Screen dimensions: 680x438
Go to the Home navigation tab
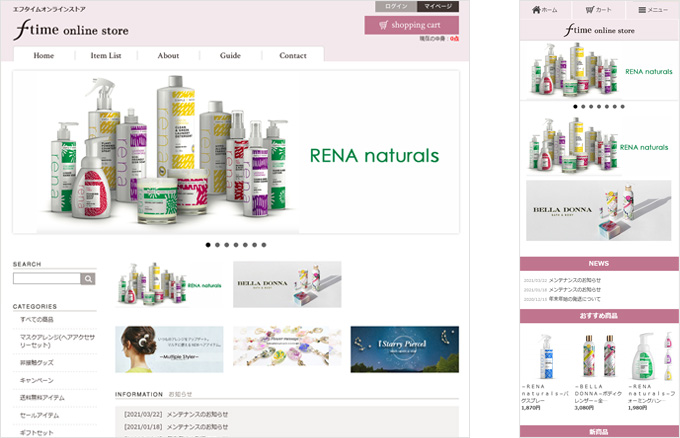point(44,56)
